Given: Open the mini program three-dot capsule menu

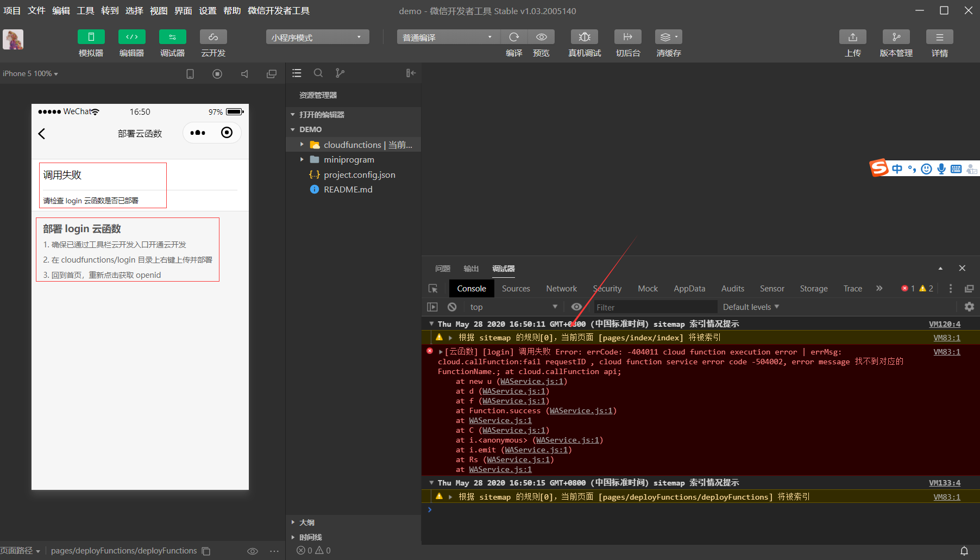Looking at the screenshot, I should pyautogui.click(x=198, y=133).
